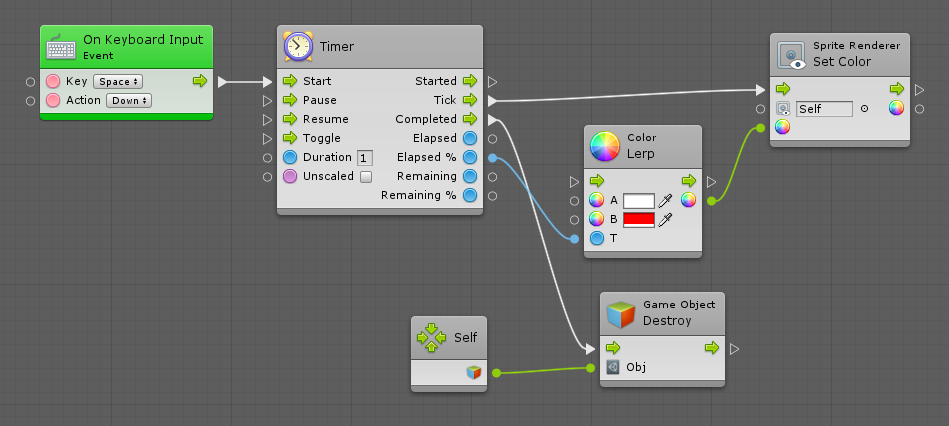Click the white color A swatch
The width and height of the screenshot is (949, 426).
pos(638,201)
